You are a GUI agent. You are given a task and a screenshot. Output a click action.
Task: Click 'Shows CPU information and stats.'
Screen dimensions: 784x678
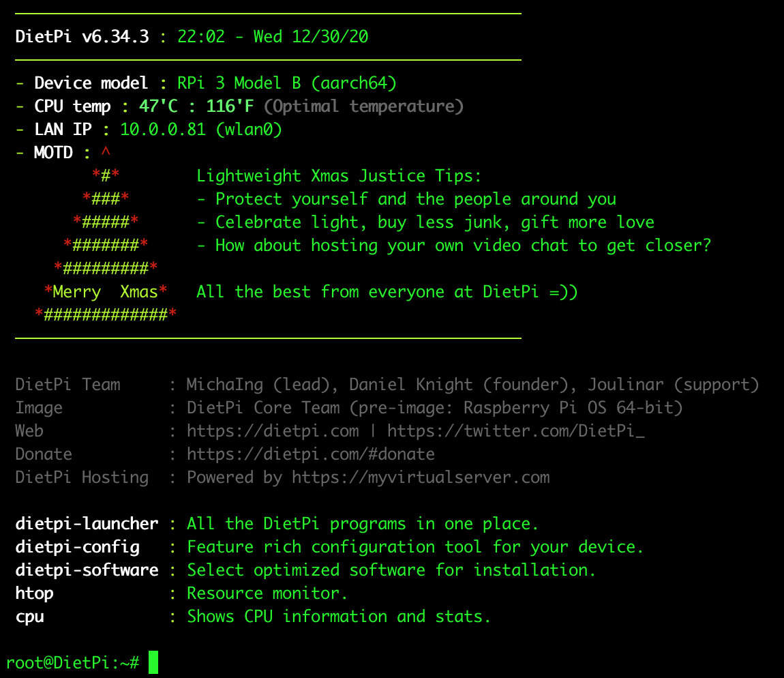(339, 617)
